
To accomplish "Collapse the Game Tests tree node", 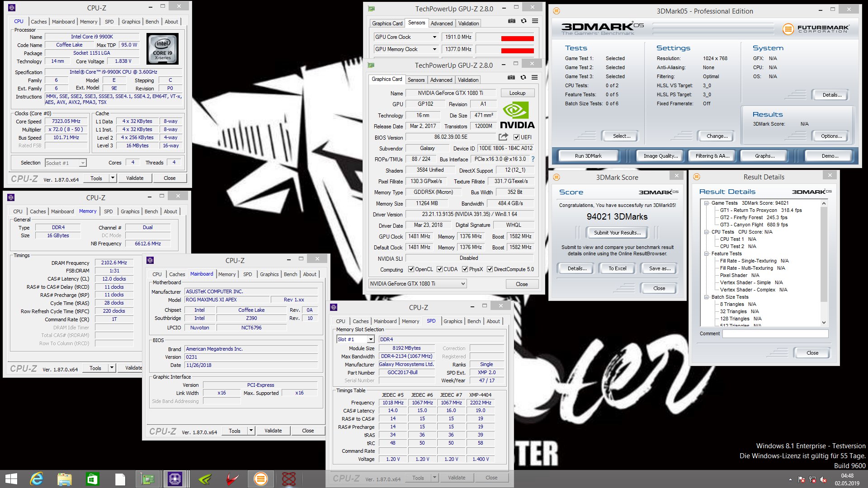I will pyautogui.click(x=706, y=203).
